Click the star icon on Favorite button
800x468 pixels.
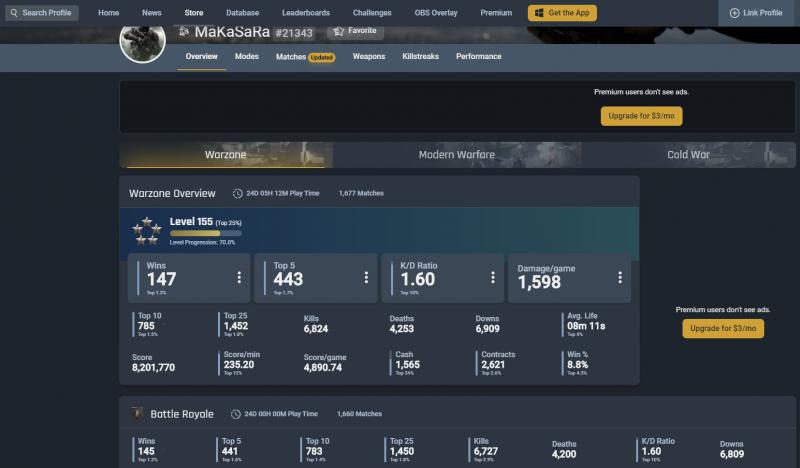tap(339, 31)
